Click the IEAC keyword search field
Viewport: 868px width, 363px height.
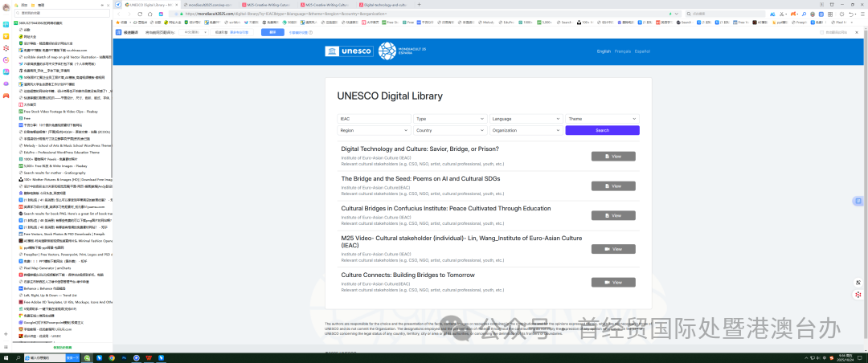pyautogui.click(x=375, y=118)
